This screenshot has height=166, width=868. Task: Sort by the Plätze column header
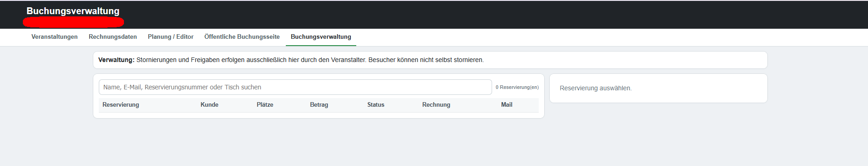[265, 105]
